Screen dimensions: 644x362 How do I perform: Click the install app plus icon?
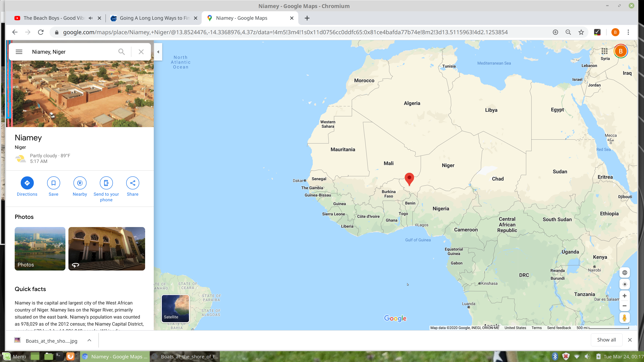(x=555, y=32)
